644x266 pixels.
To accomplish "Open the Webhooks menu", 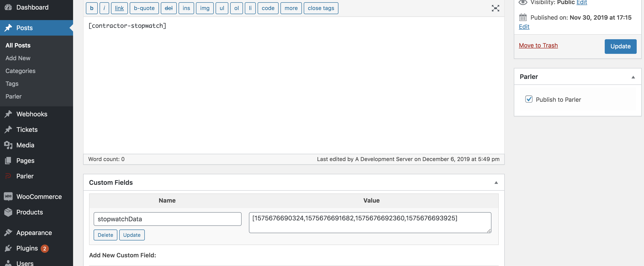I will tap(37, 114).
